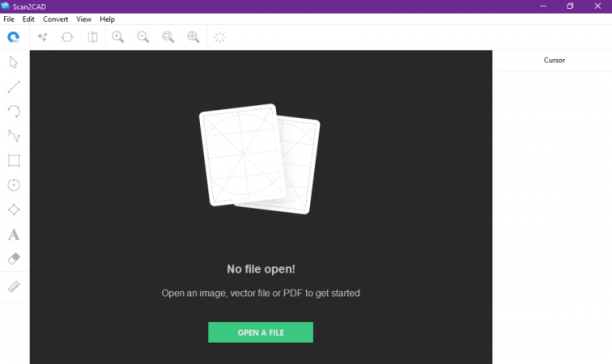Viewport: 612px width, 364px height.
Task: Click the OPEN A FILE button
Action: click(260, 332)
